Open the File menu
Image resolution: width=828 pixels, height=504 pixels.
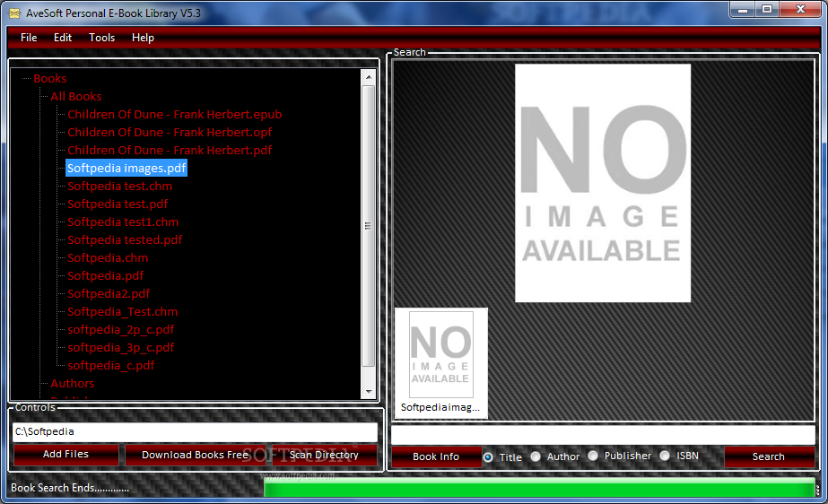click(x=29, y=38)
